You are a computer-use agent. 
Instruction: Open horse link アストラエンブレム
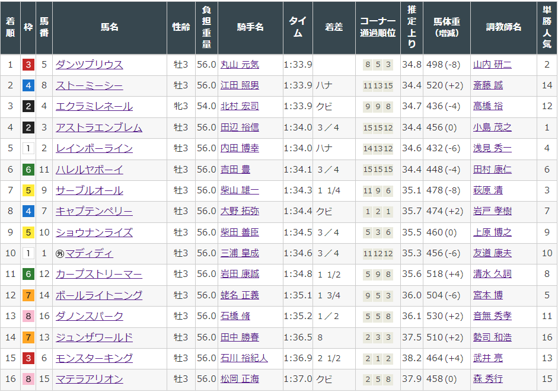tap(99, 128)
